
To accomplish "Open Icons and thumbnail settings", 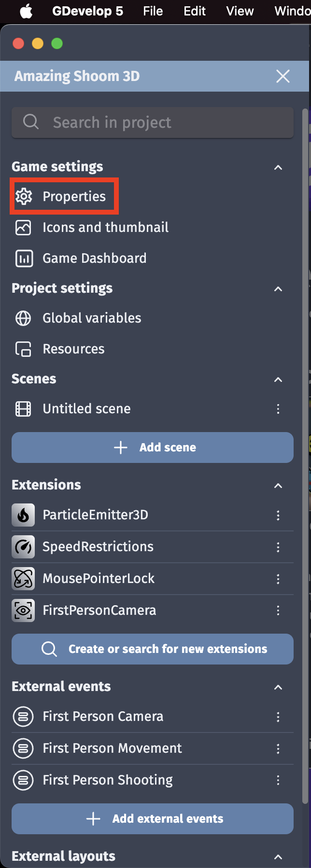I will [23, 227].
